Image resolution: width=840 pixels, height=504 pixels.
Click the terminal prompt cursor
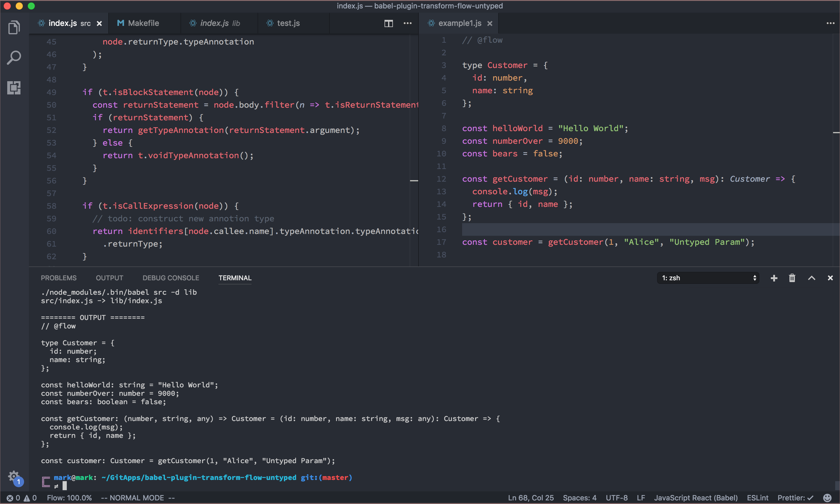click(x=65, y=486)
